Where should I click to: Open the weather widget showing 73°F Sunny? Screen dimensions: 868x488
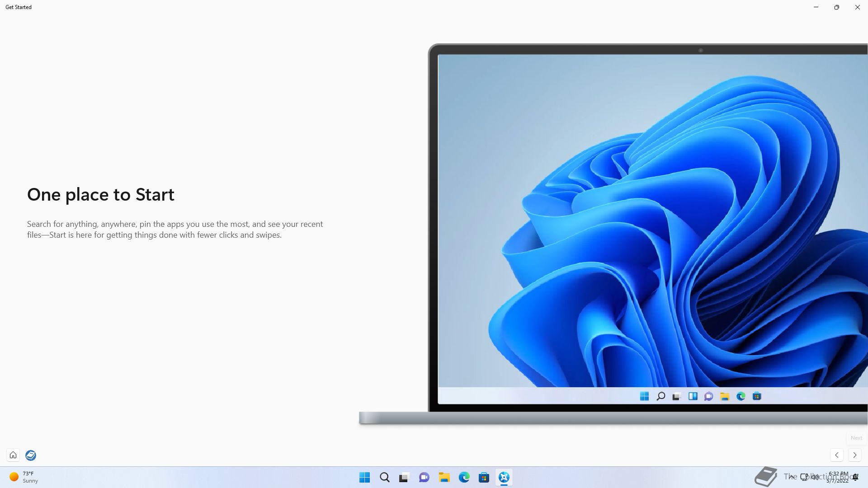click(x=24, y=477)
